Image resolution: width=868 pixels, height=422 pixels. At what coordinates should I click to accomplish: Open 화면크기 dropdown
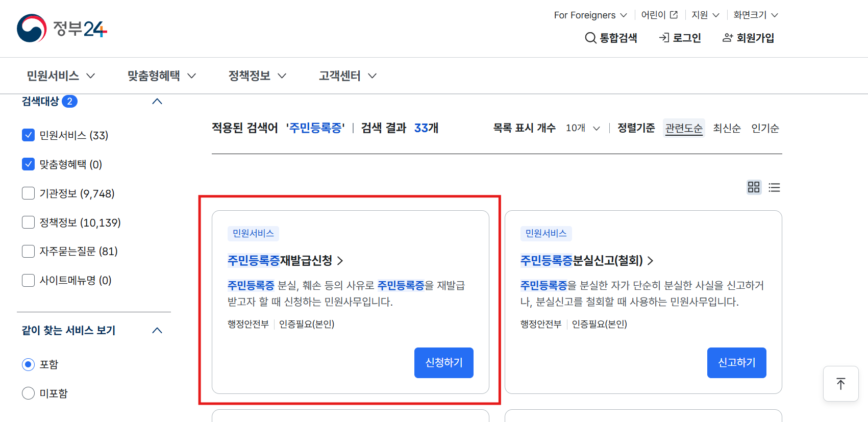[755, 15]
